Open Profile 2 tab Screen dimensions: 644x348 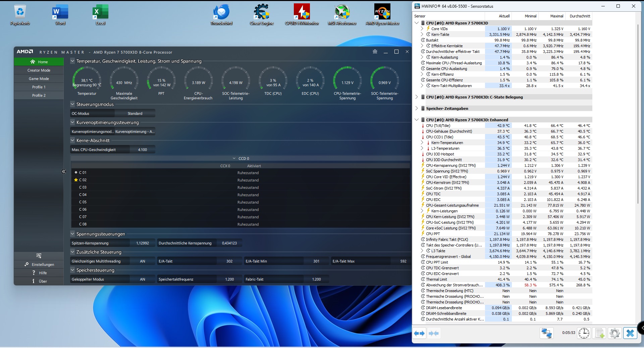(39, 95)
